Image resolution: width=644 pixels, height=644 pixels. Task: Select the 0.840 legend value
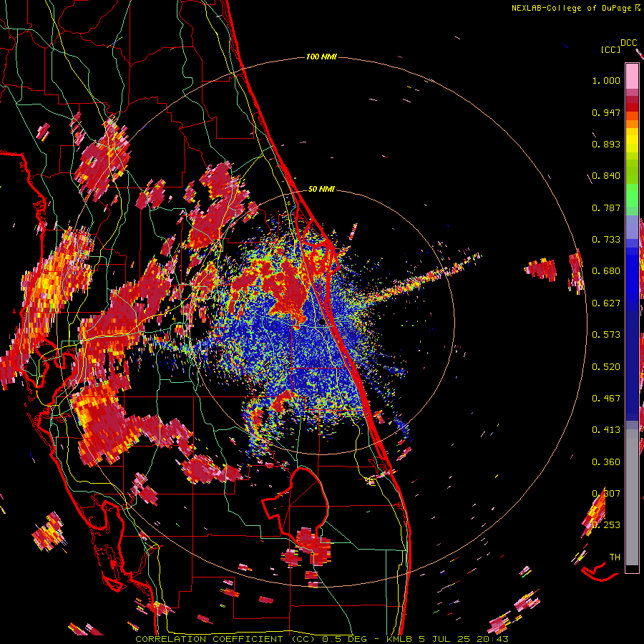coord(606,176)
